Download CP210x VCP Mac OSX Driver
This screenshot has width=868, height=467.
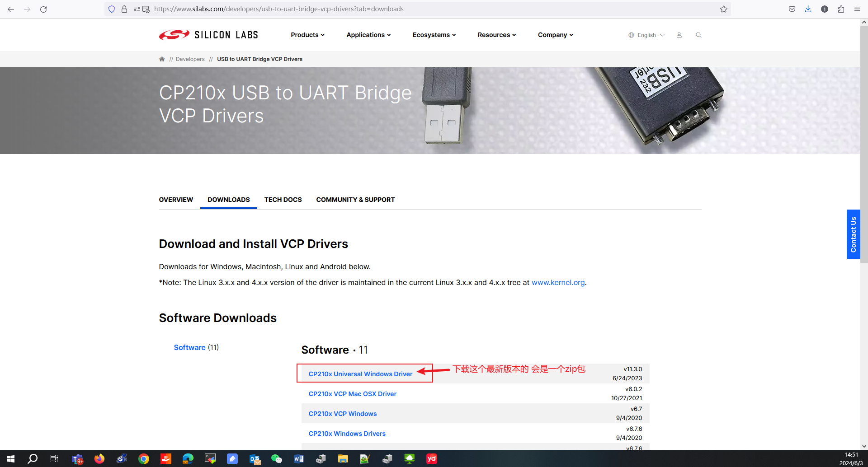[x=352, y=394]
